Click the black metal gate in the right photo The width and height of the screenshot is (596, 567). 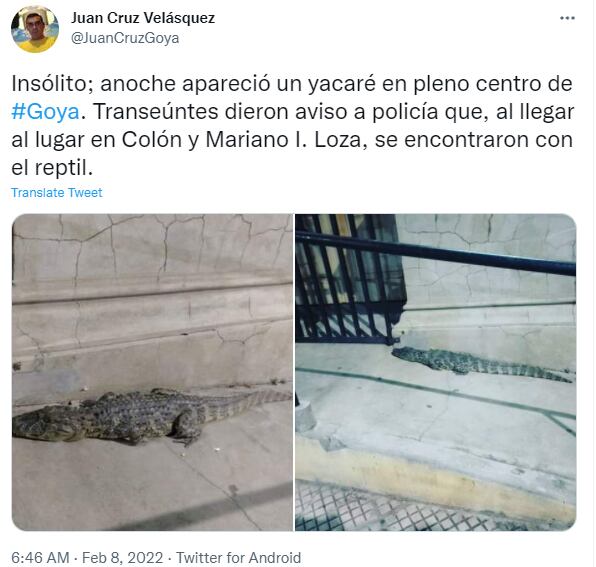click(x=350, y=277)
